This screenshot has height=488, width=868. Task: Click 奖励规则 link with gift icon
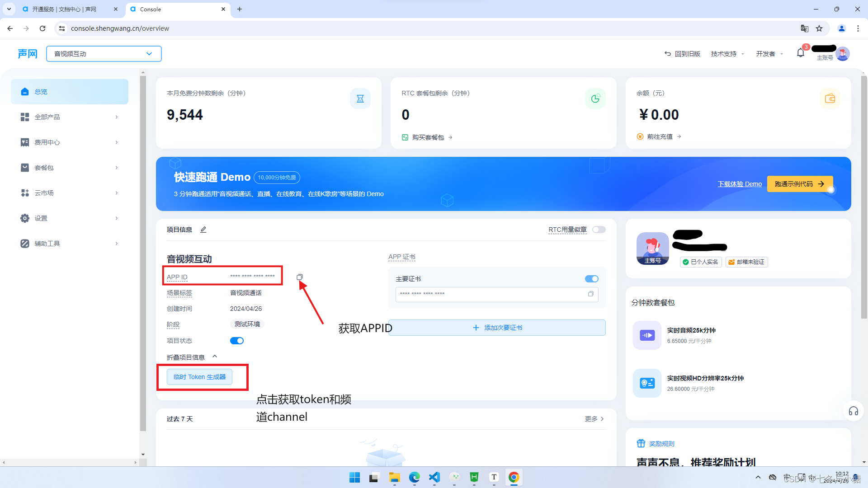tap(656, 444)
